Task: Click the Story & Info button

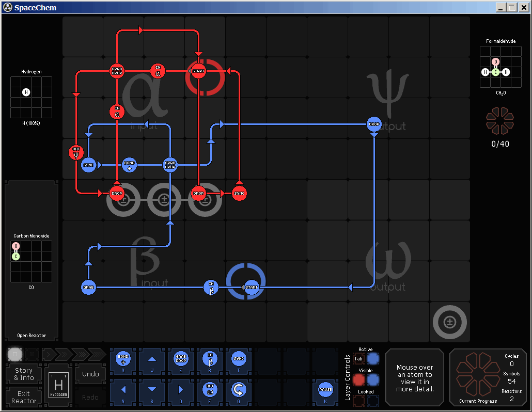Action: tap(24, 374)
